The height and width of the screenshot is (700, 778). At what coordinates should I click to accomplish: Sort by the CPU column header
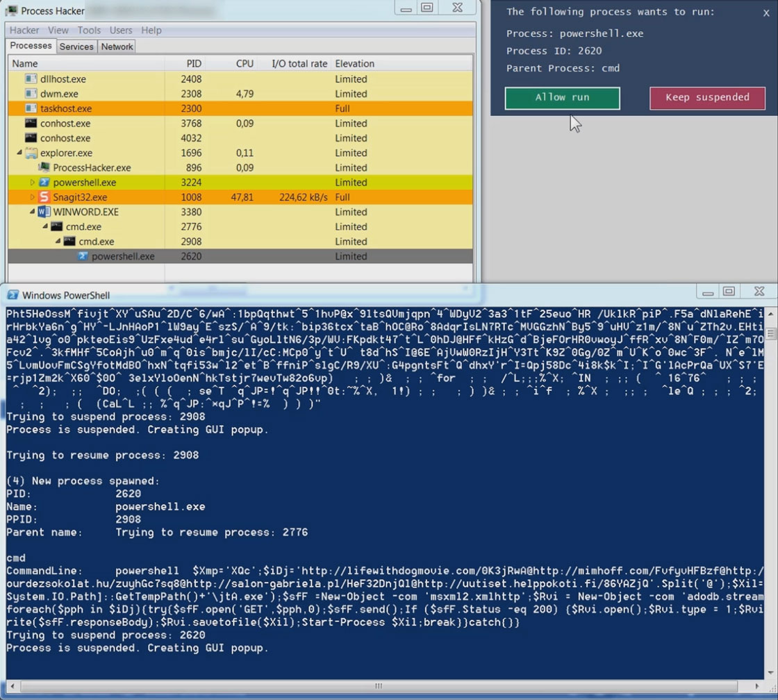[232, 63]
